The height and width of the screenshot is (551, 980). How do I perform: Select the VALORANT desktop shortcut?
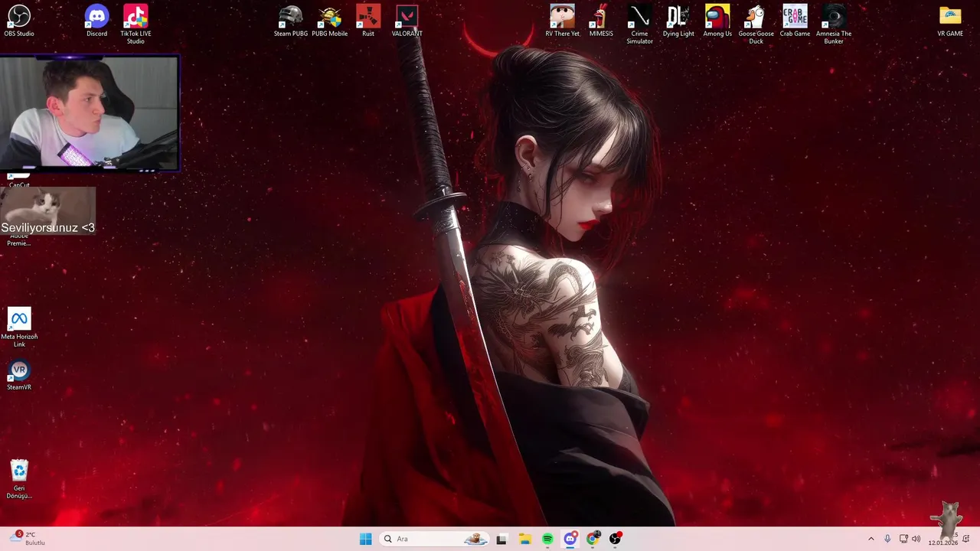tap(407, 21)
